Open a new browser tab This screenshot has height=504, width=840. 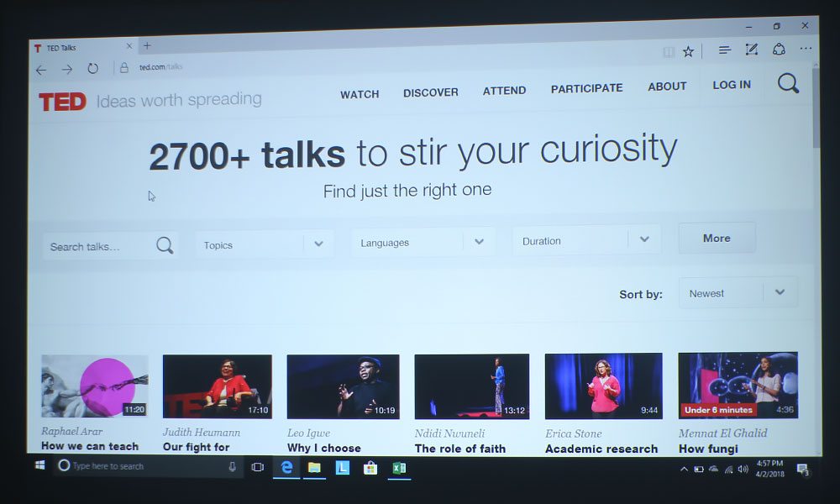pos(147,46)
